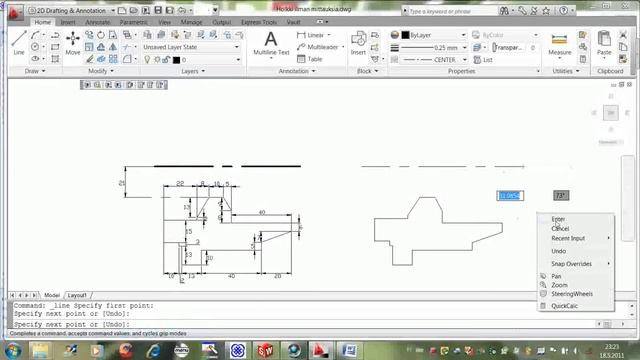This screenshot has height=360, width=640.
Task: Open the CENTER linetype dropdown
Action: pos(464,60)
